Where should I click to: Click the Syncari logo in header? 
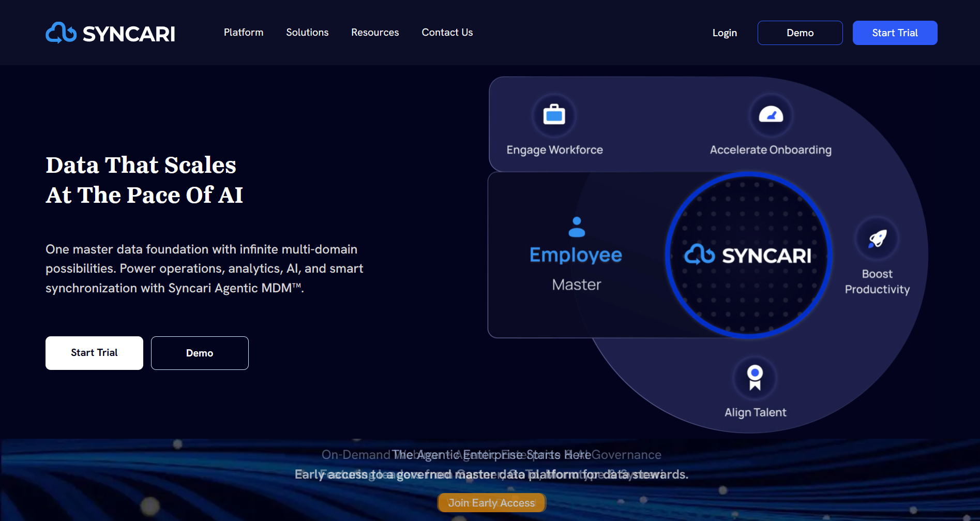pos(110,33)
